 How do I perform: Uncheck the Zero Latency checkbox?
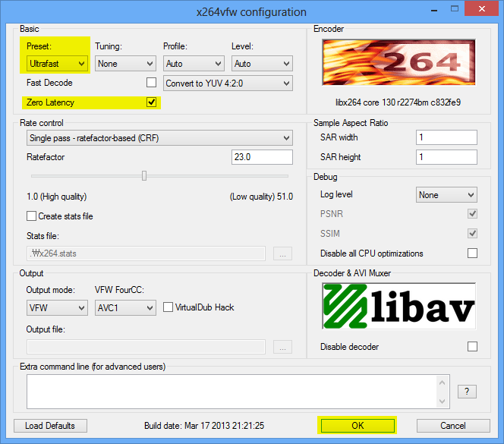(x=152, y=102)
